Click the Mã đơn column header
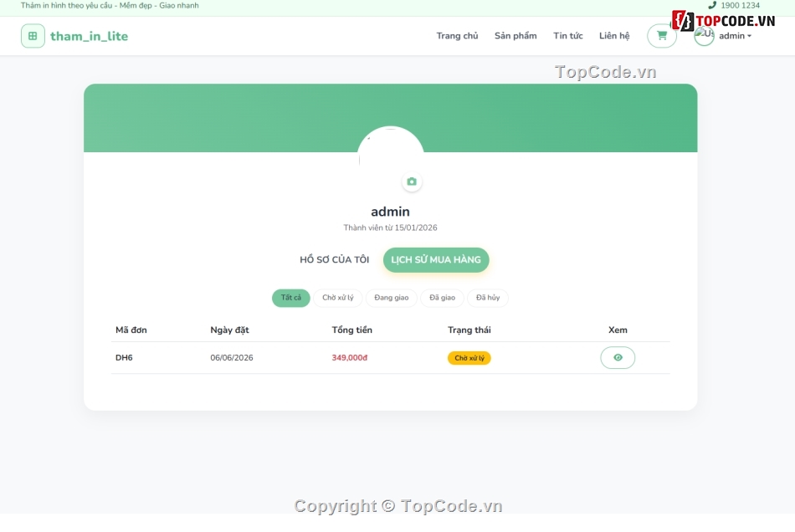Image resolution: width=795 pixels, height=532 pixels. tap(131, 330)
